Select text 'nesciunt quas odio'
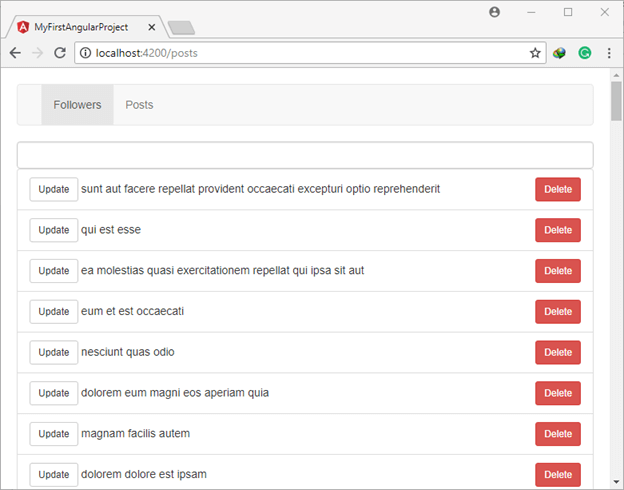 [128, 352]
